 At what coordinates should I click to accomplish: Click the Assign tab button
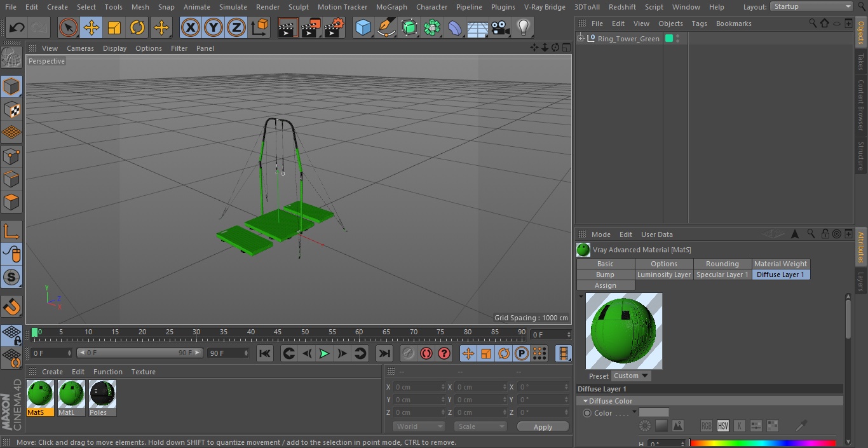605,285
